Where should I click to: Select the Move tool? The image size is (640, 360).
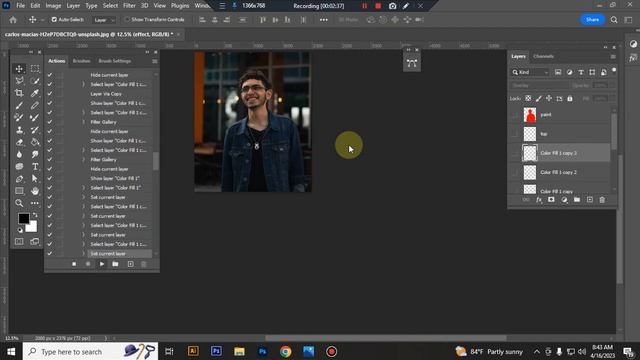click(x=19, y=69)
